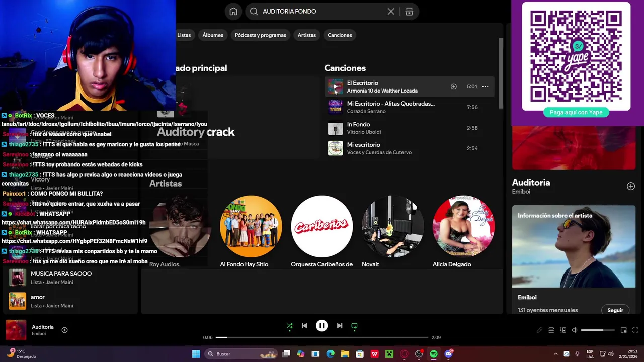Screen dimensions: 644x362
Task: Open Task View in taskbar
Action: pyautogui.click(x=286, y=354)
